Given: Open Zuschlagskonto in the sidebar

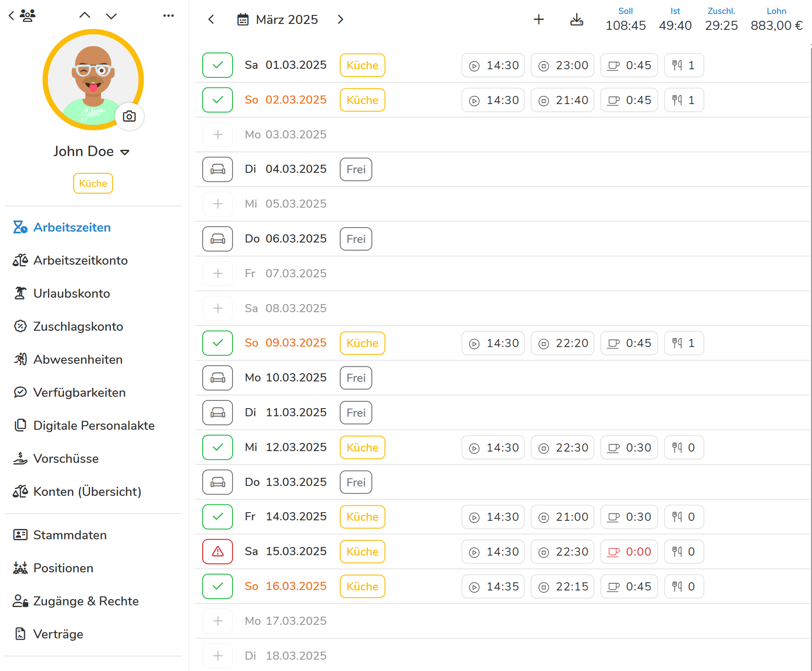Looking at the screenshot, I should coord(68,326).
